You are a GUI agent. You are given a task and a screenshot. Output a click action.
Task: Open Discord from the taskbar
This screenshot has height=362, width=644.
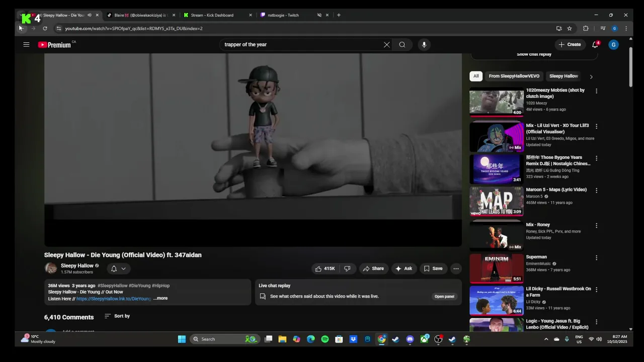410,339
